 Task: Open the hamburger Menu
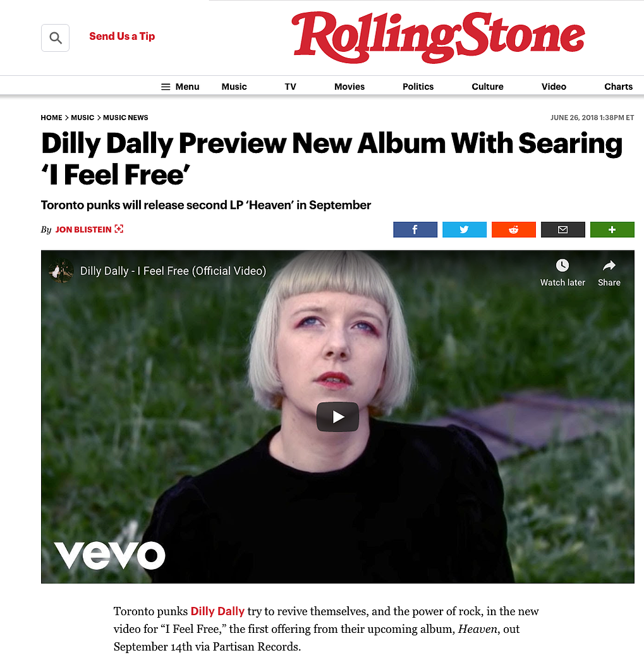tap(180, 87)
